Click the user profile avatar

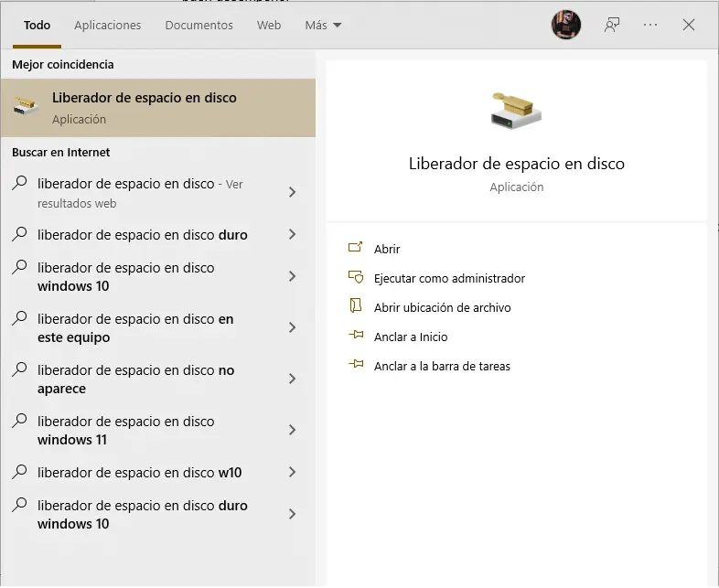click(x=566, y=25)
